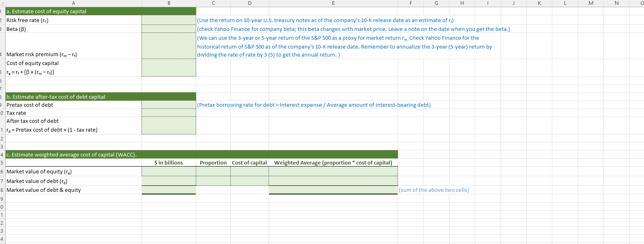The image size is (644, 244).
Task: Click the 'Cost of equity capital' label
Action: [x=33, y=63]
